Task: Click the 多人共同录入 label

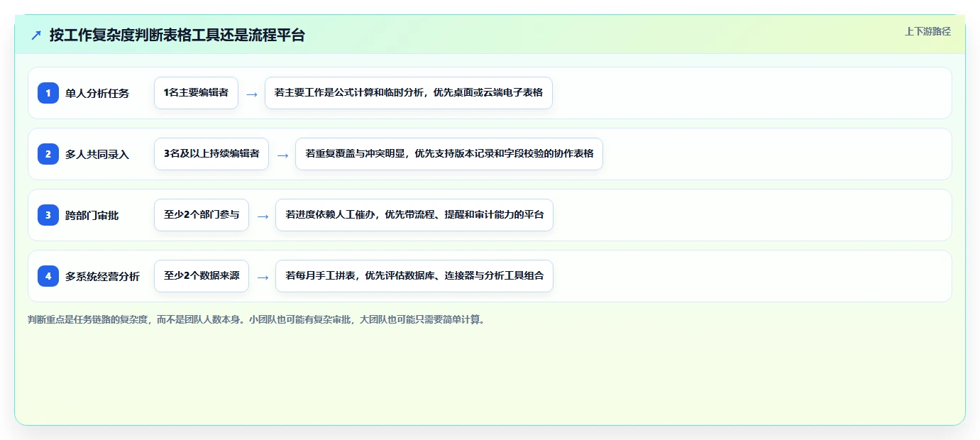Action: [x=97, y=154]
